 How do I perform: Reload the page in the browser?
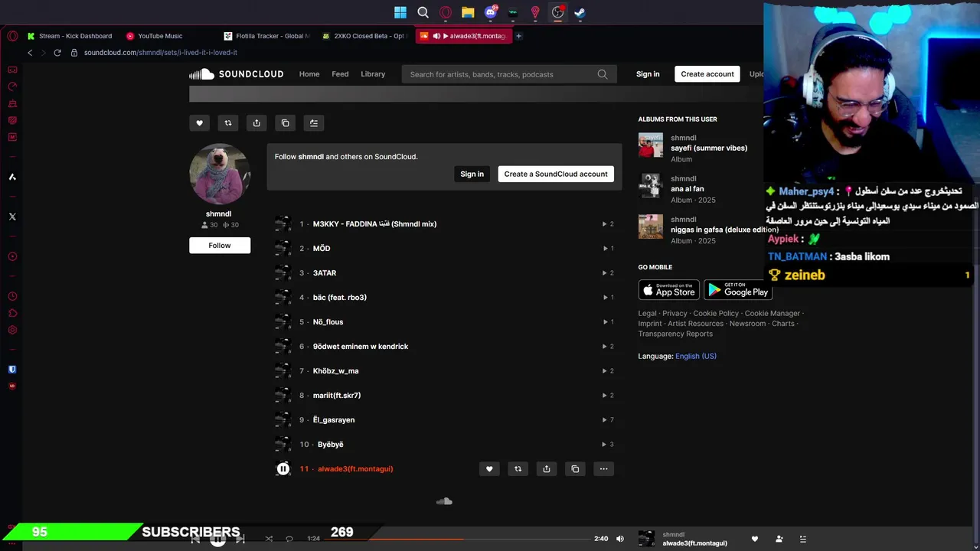tap(57, 53)
